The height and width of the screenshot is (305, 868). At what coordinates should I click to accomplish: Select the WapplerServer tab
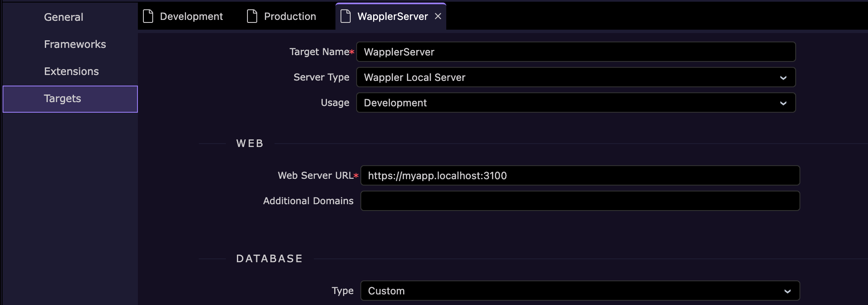coord(392,17)
